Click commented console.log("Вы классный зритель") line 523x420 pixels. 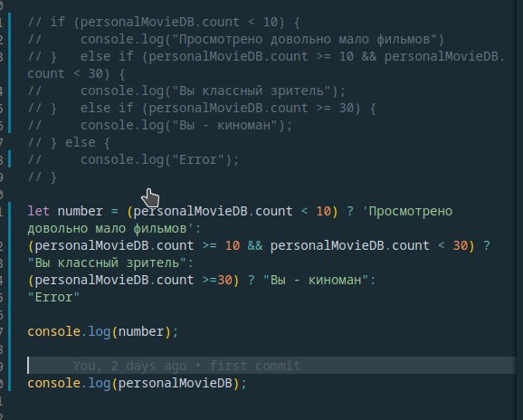click(186, 91)
